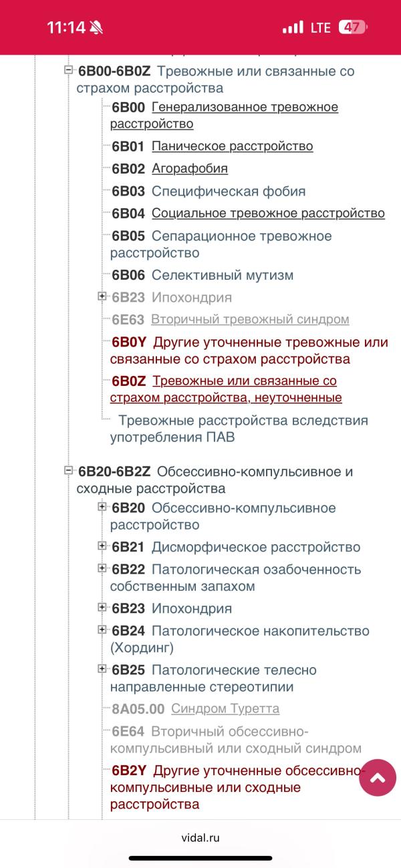
Task: Open Генерализованное тревожное расстройство link
Action: click(x=225, y=116)
